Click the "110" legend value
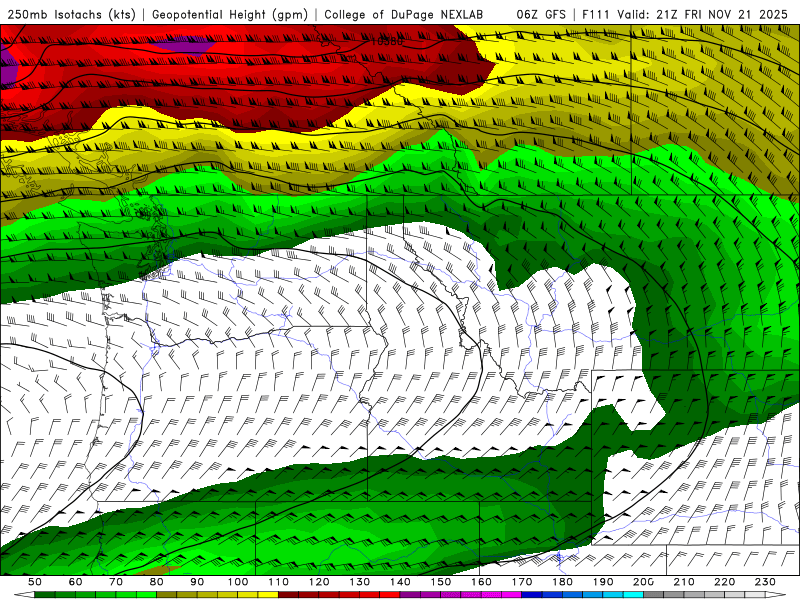The height and width of the screenshot is (600, 800). 279,582
